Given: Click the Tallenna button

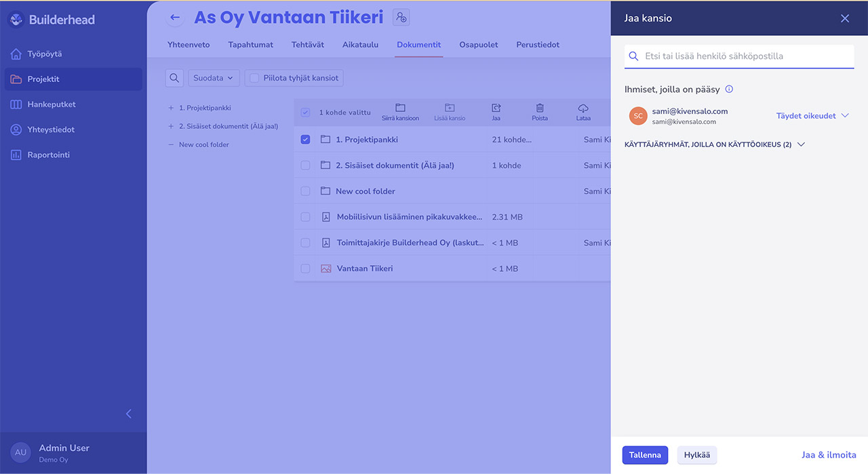Looking at the screenshot, I should click(x=645, y=455).
